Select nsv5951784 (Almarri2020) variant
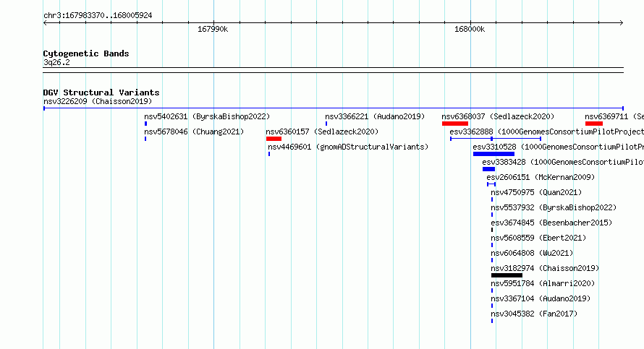 543,283
